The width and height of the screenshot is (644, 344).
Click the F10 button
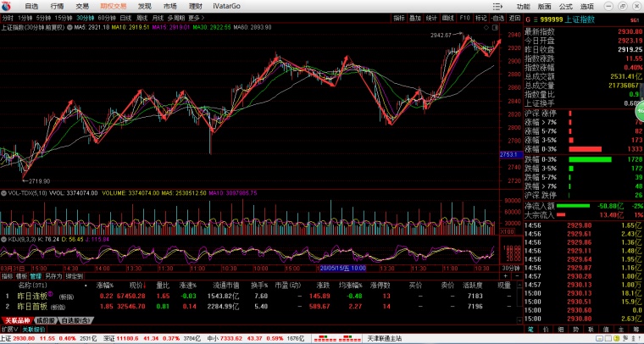coord(464,18)
